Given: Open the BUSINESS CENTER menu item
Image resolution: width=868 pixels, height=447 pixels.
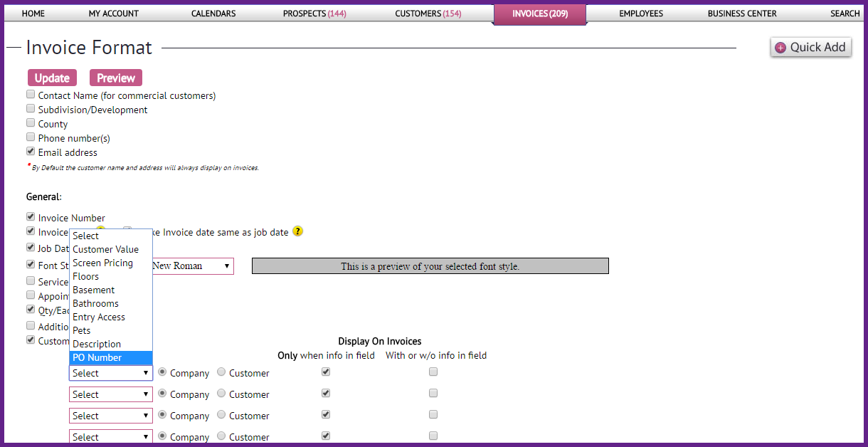Looking at the screenshot, I should point(742,14).
